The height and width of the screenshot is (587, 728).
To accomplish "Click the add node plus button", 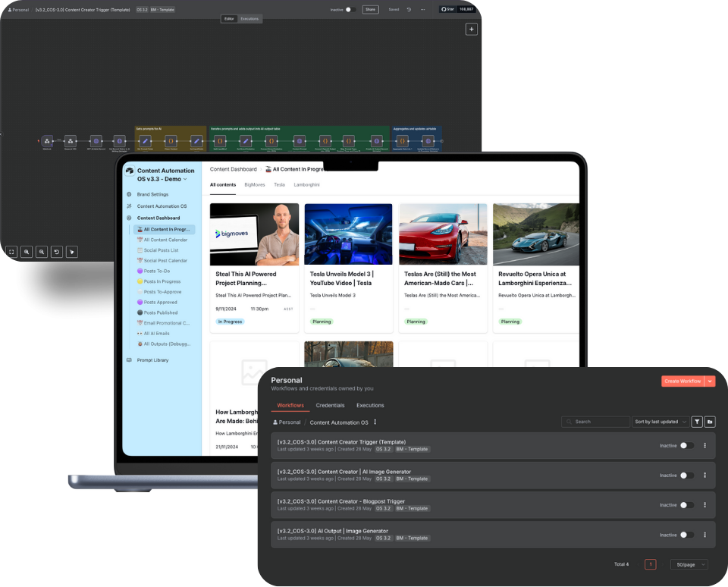I will coord(471,30).
